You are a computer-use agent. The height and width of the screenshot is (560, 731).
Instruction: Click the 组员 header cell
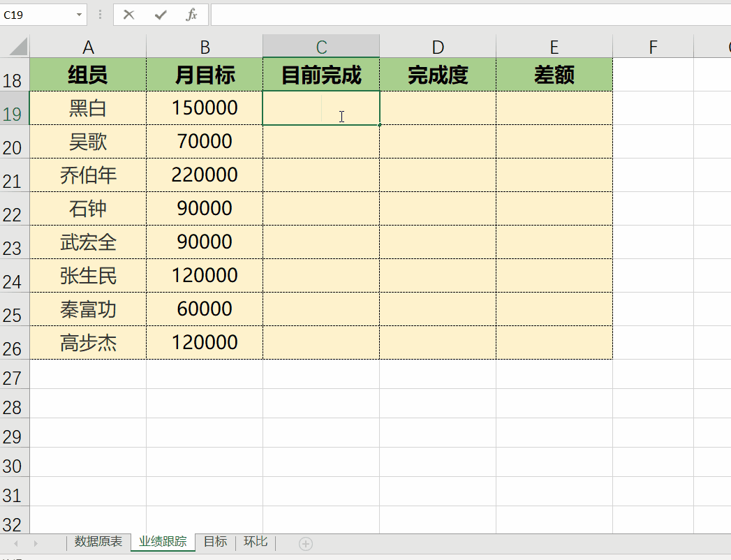88,75
